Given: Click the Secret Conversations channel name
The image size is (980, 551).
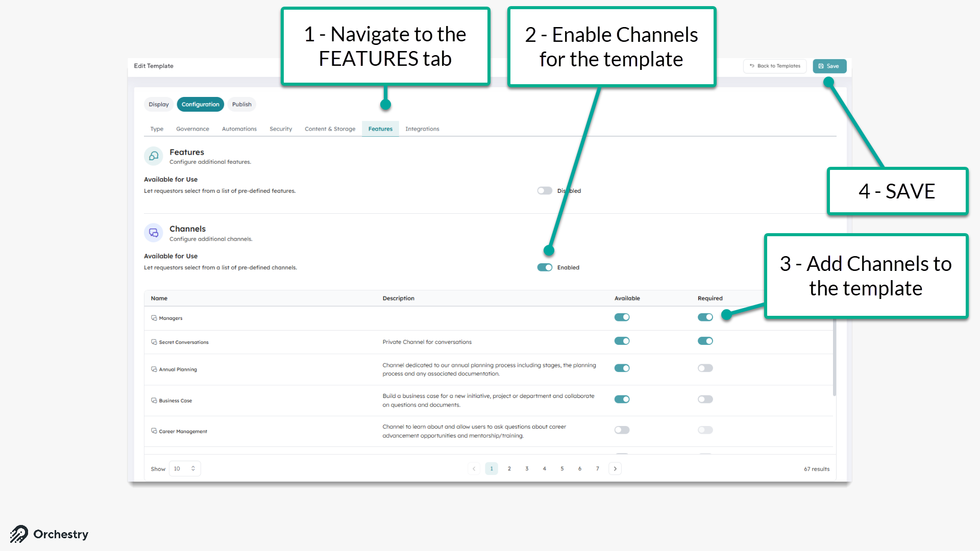Looking at the screenshot, I should 184,342.
